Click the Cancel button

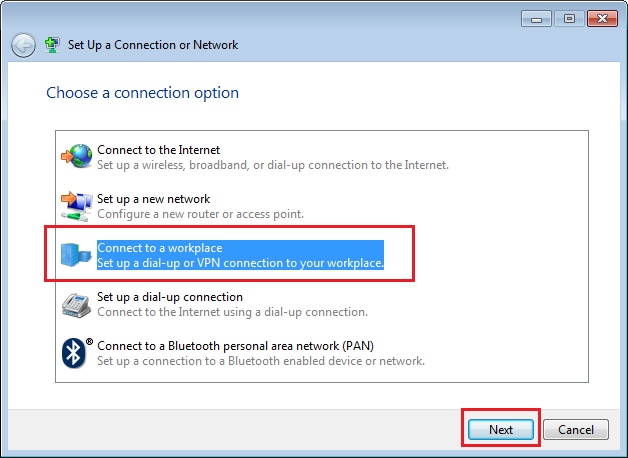click(576, 430)
